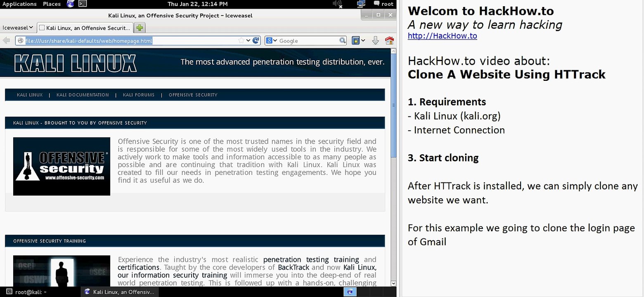Bookmark this page with the star icon
The image size is (644, 297).
pyautogui.click(x=241, y=40)
